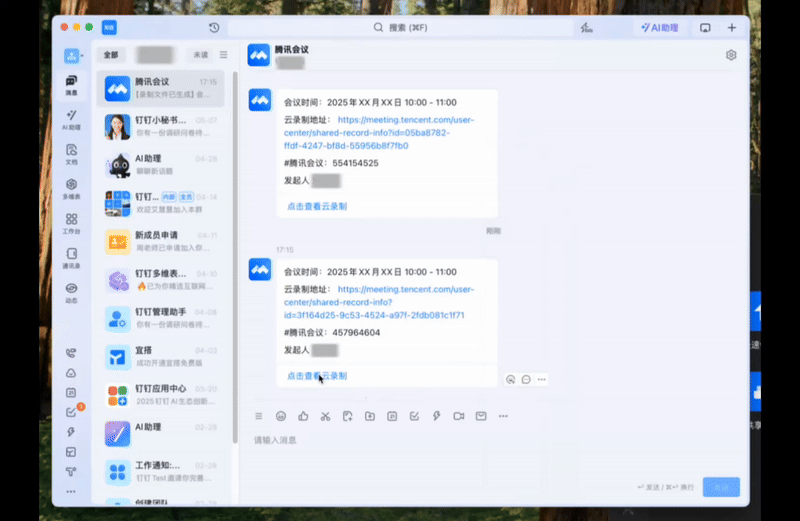Click the lightning bolt icon in sidebar

pos(71,432)
